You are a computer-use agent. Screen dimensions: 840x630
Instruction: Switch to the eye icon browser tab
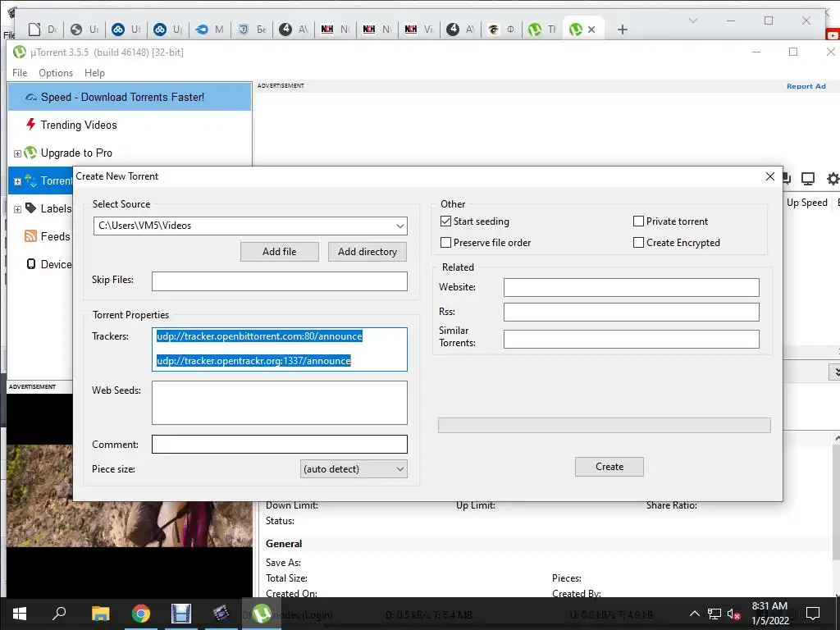tap(502, 30)
